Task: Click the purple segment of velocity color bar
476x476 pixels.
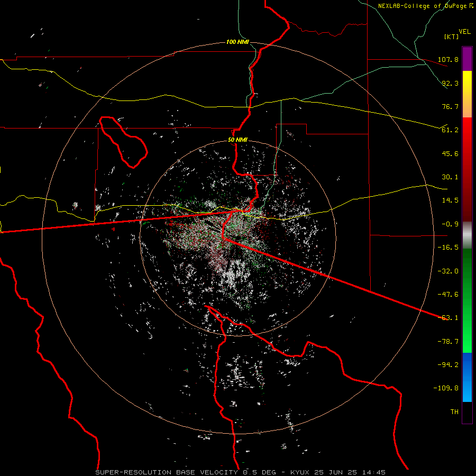Action: click(467, 59)
